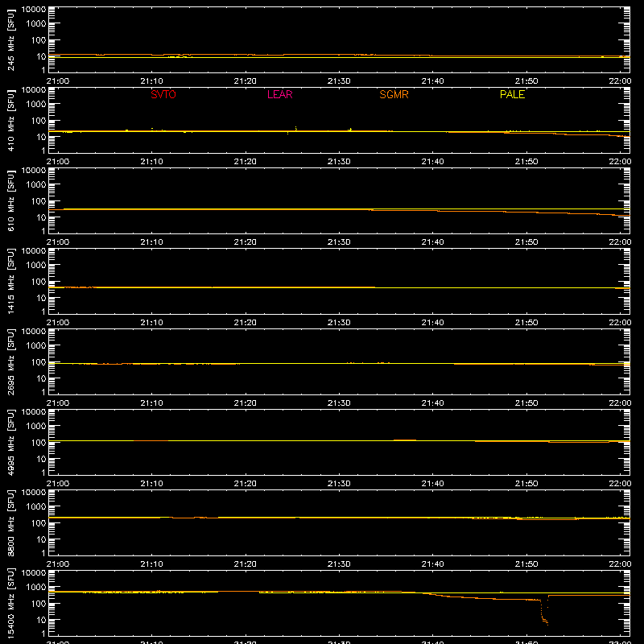This screenshot has width=644, height=644.
Task: Click the 21:00 label under 610 MHz plot
Action: [x=58, y=242]
